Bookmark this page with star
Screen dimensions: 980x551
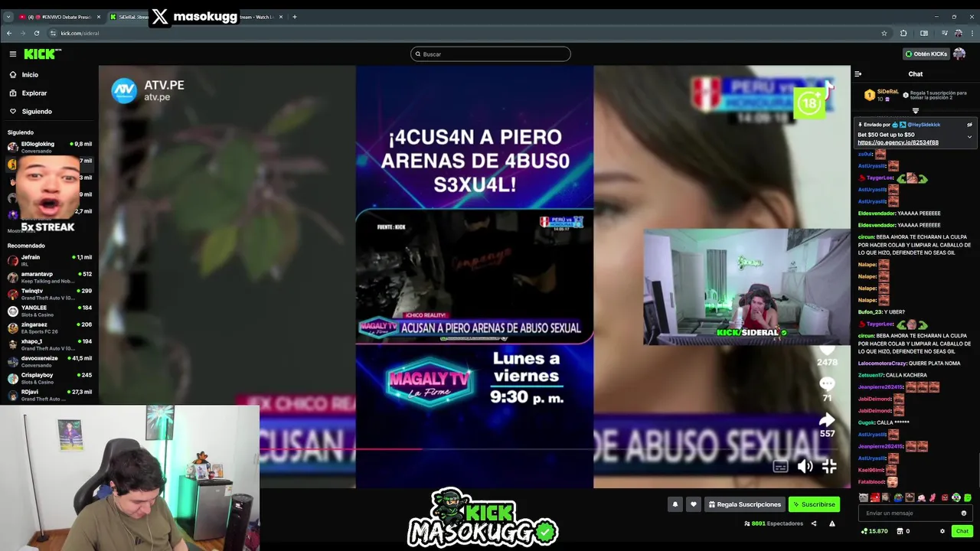pos(884,33)
